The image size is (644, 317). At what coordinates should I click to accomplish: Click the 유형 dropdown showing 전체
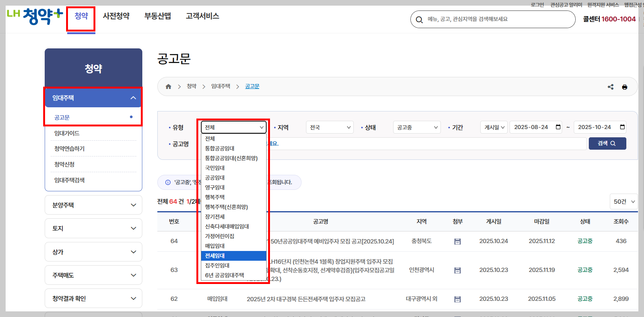(x=234, y=127)
